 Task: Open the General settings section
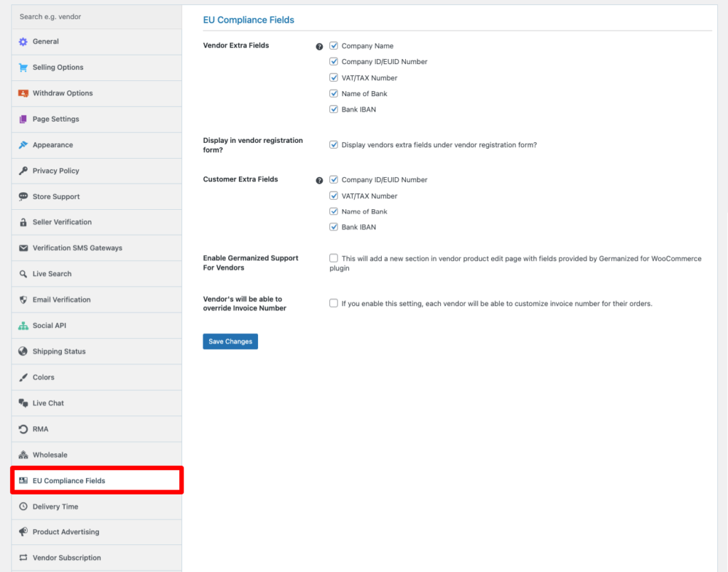tap(97, 42)
